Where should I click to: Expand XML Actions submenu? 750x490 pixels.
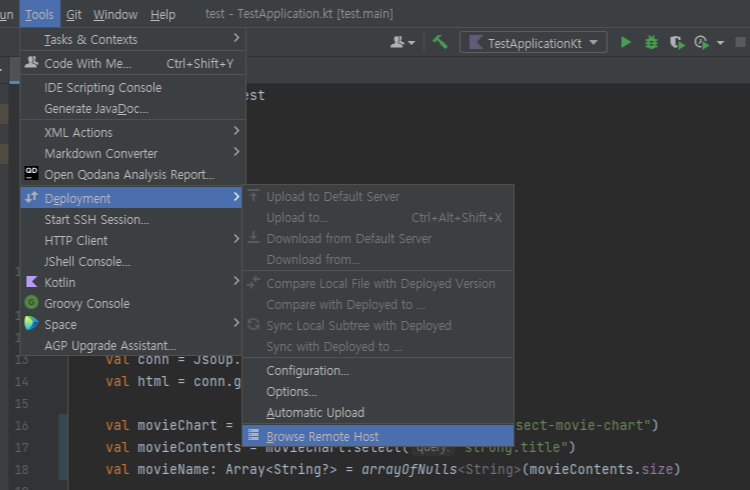click(x=132, y=132)
